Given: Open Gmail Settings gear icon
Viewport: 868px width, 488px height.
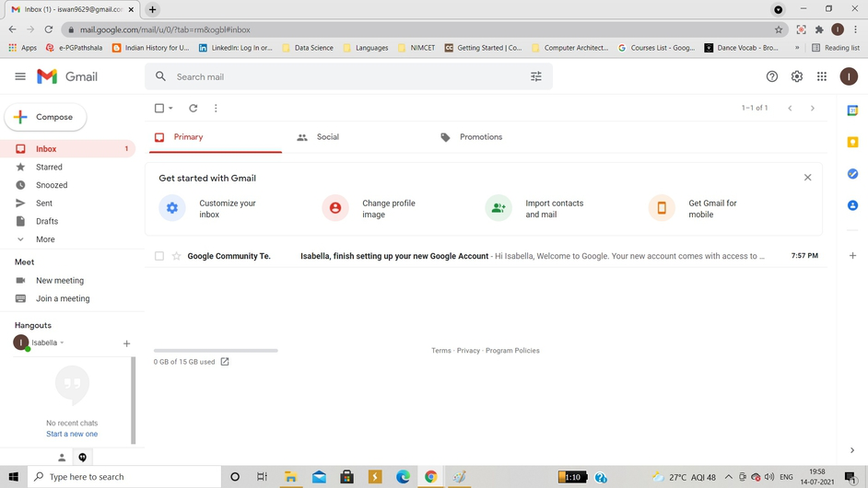Looking at the screenshot, I should point(797,76).
